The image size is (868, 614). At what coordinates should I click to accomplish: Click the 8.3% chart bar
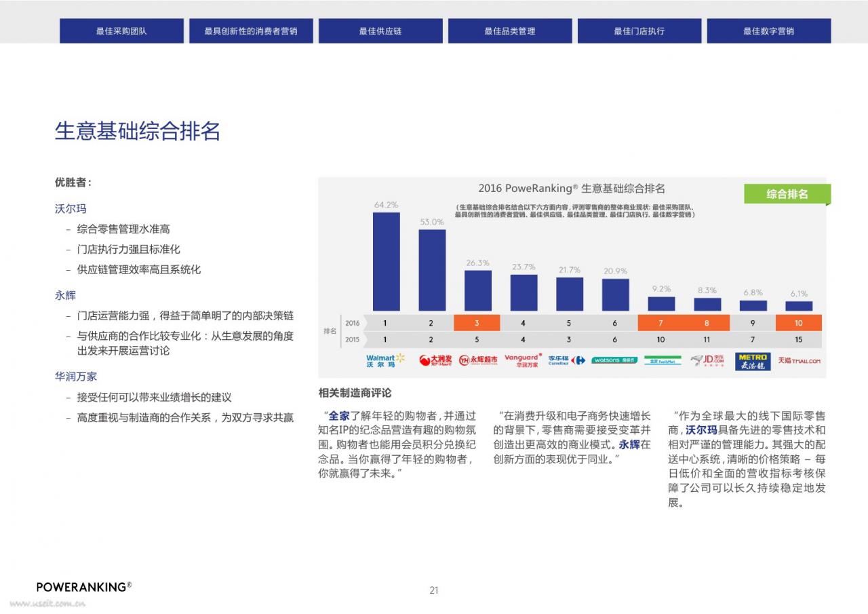[x=707, y=305]
